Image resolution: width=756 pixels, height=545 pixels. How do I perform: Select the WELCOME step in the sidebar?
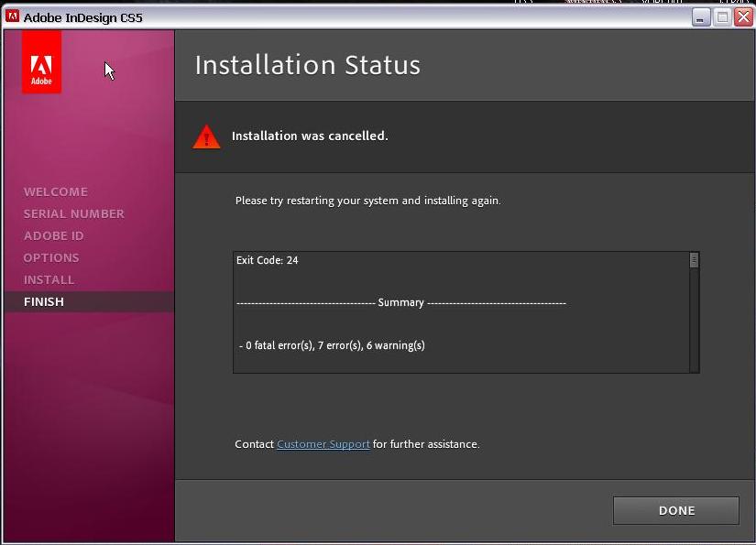coord(56,191)
